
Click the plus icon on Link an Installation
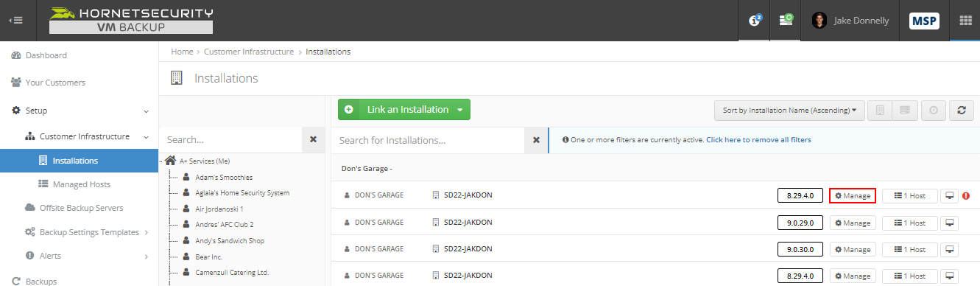click(349, 110)
